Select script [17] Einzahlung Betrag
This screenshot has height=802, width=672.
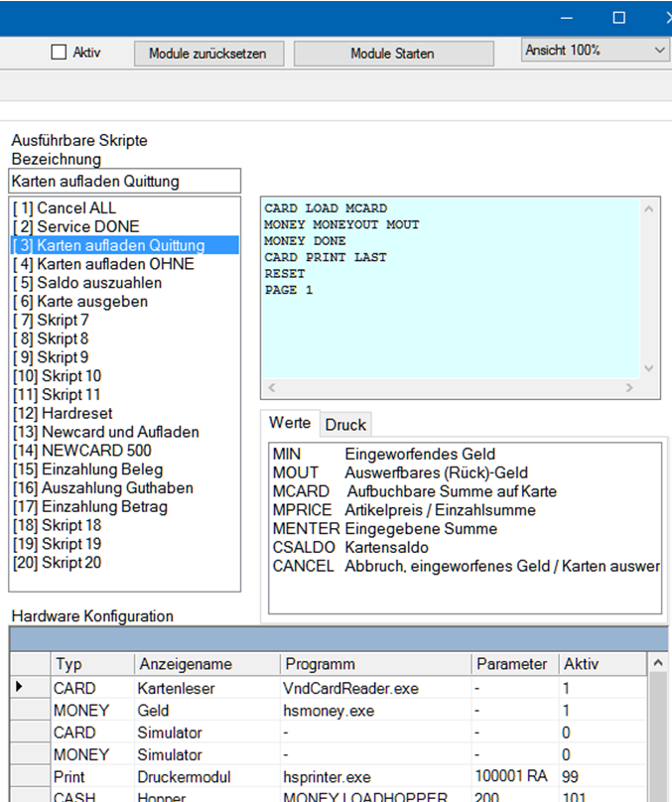pyautogui.click(x=125, y=507)
